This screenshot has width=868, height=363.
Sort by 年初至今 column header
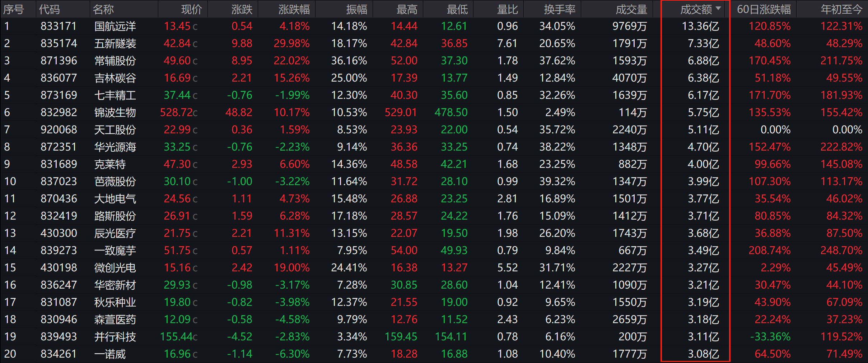842,9
